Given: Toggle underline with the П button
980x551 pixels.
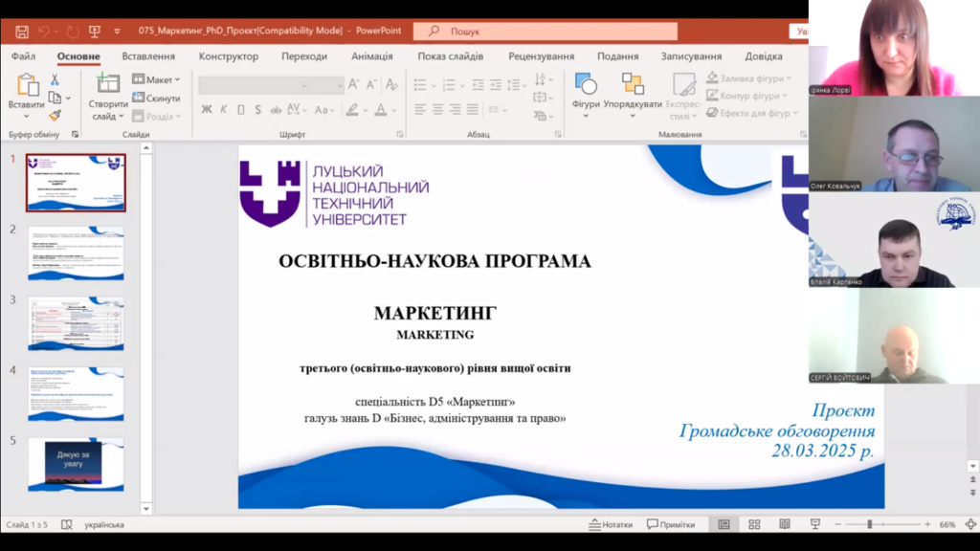Looking at the screenshot, I should pos(240,110).
